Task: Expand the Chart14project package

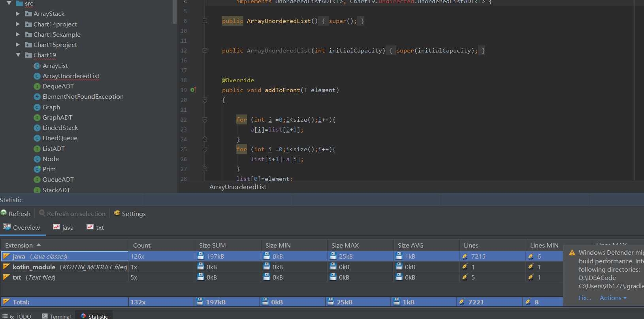Action: (x=17, y=24)
